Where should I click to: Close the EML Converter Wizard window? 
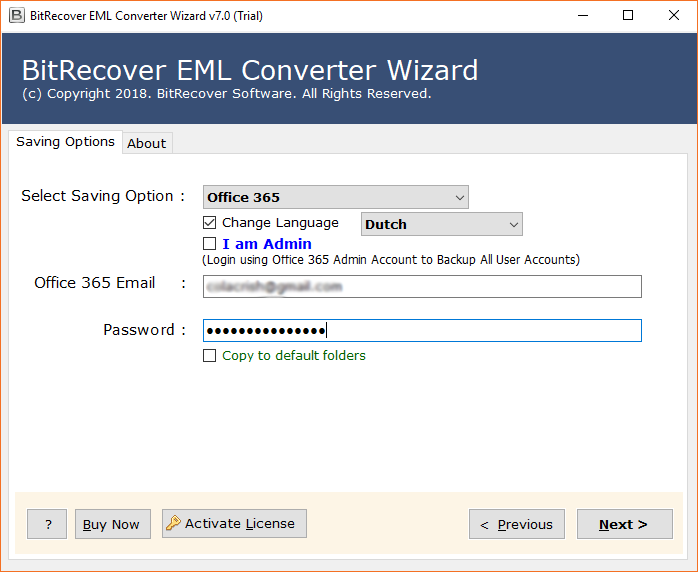tap(674, 16)
